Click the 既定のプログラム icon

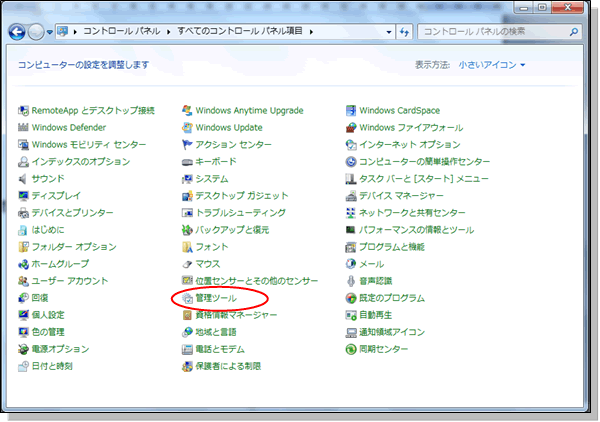351,298
